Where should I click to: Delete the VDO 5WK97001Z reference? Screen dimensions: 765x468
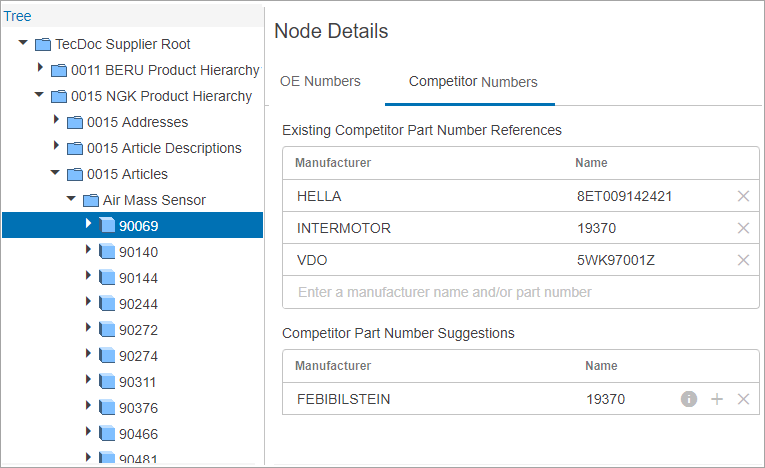pyautogui.click(x=743, y=260)
